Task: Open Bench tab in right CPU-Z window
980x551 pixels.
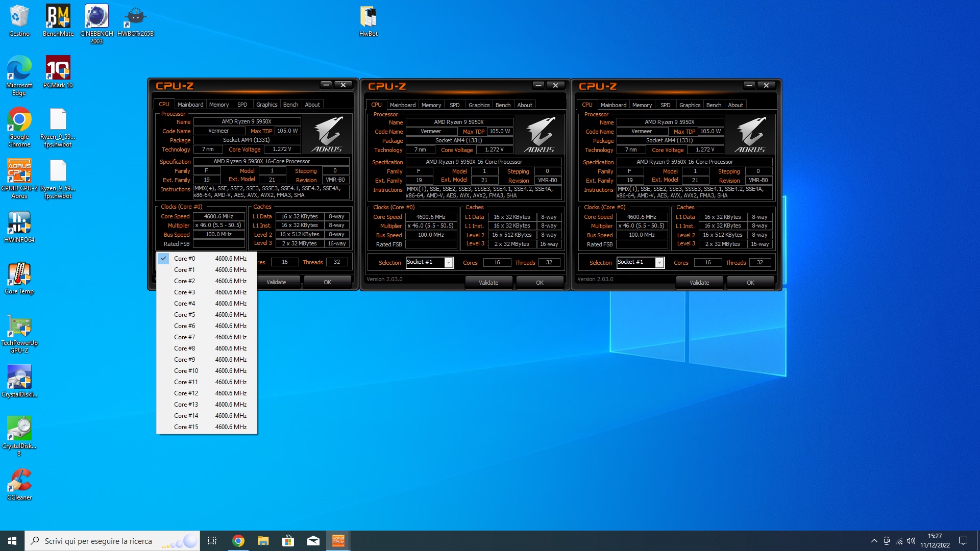Action: (x=714, y=105)
